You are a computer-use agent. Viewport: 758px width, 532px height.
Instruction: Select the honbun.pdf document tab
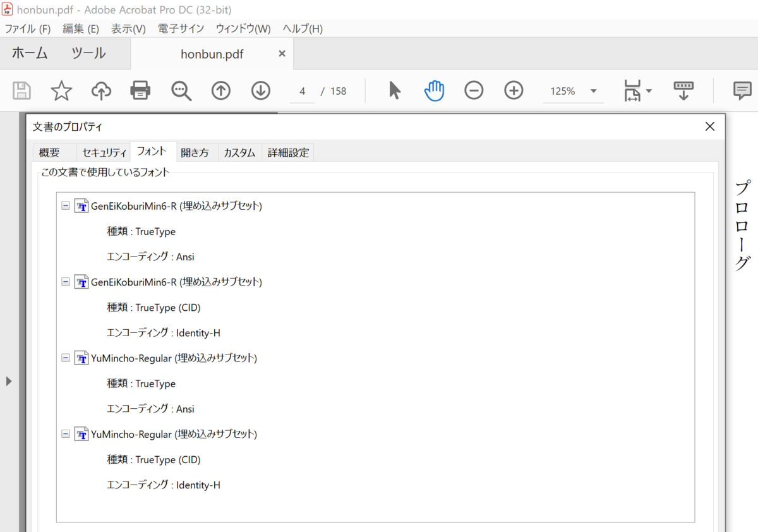(212, 54)
